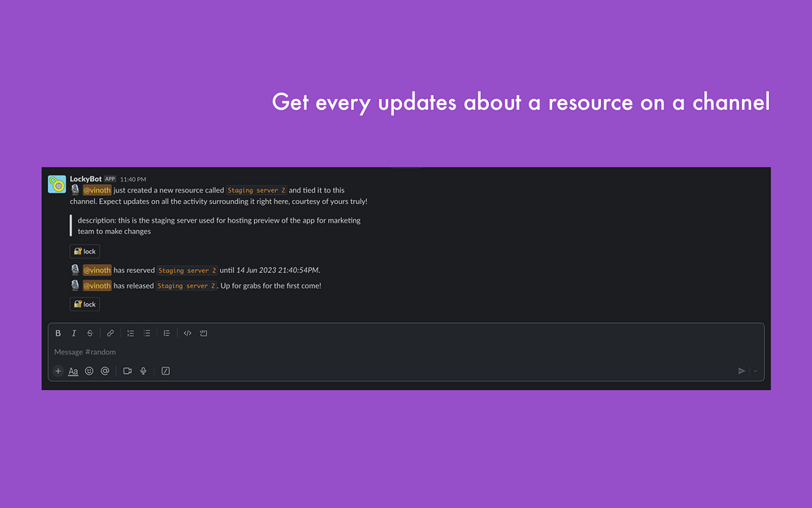Record a video clip
The height and width of the screenshot is (508, 812).
pos(127,371)
